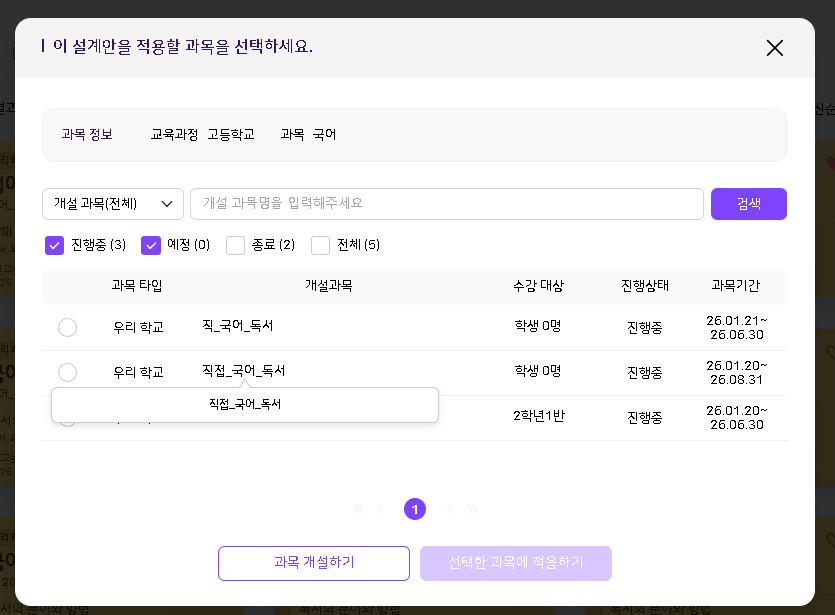Go to next page arrow icon
Viewport: 835px width, 615px height.
point(449,509)
